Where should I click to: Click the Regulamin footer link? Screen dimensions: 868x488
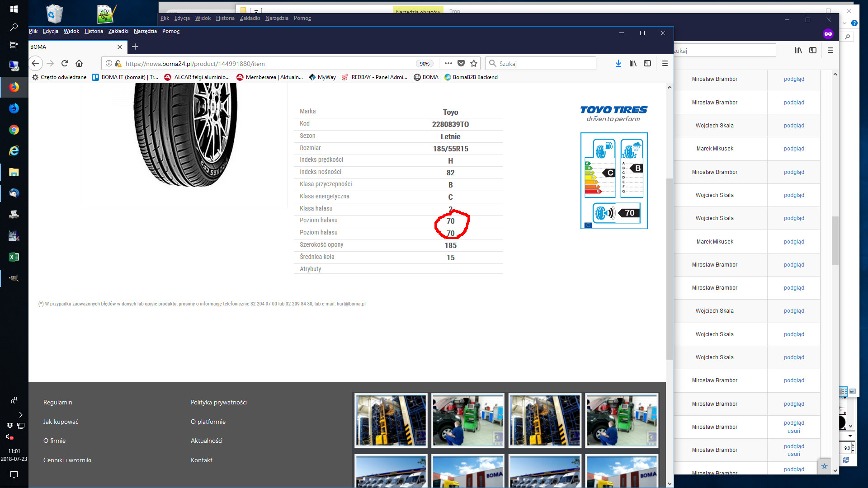[58, 402]
